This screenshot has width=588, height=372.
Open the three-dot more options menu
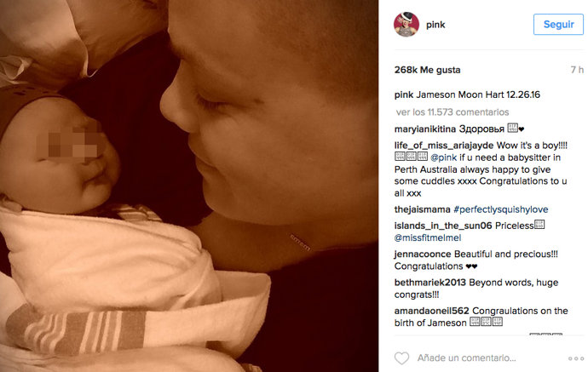click(575, 358)
